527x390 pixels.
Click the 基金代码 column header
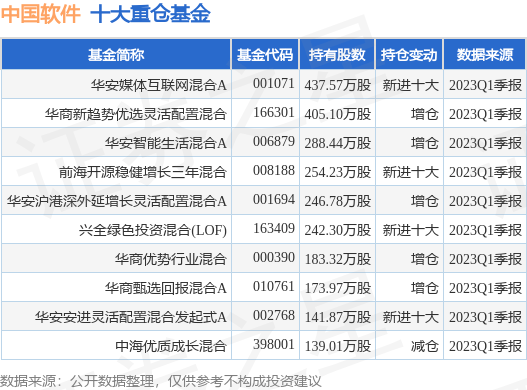[265, 54]
